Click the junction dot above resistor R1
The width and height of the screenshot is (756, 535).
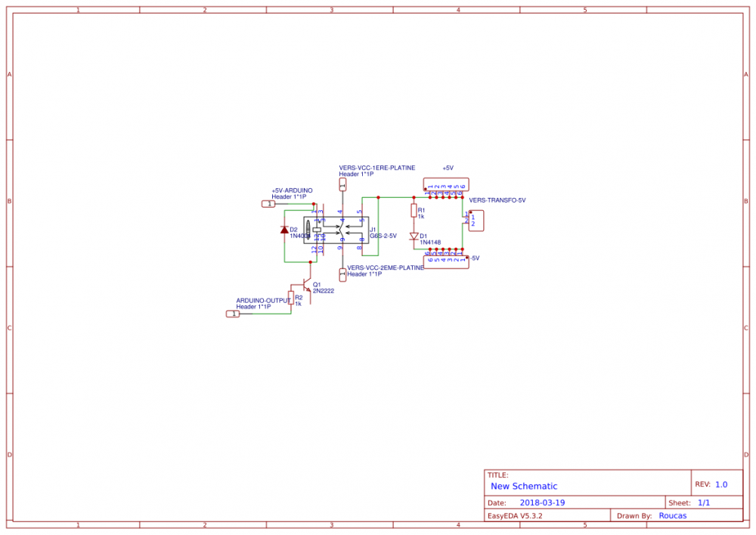[x=414, y=197]
